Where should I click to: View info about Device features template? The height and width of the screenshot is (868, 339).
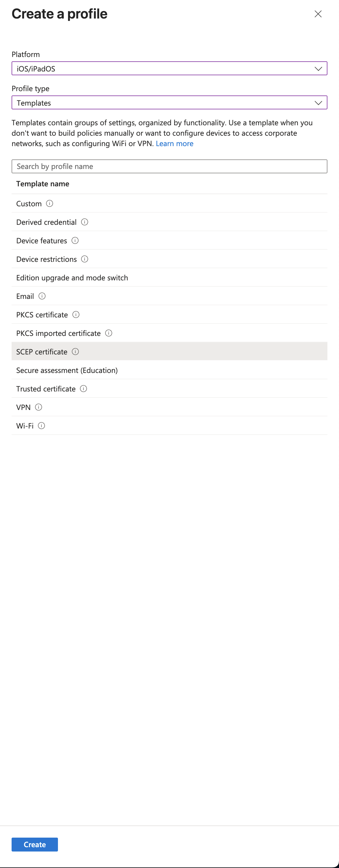click(76, 240)
